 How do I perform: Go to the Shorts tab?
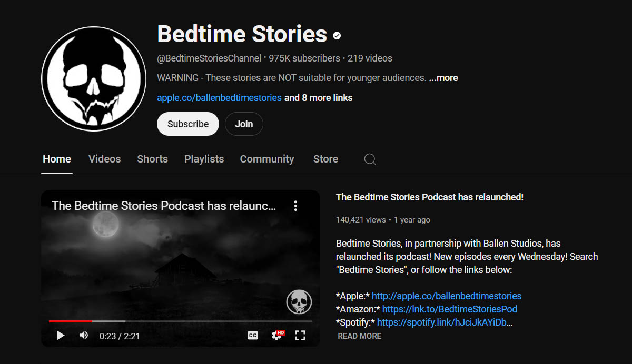click(152, 159)
